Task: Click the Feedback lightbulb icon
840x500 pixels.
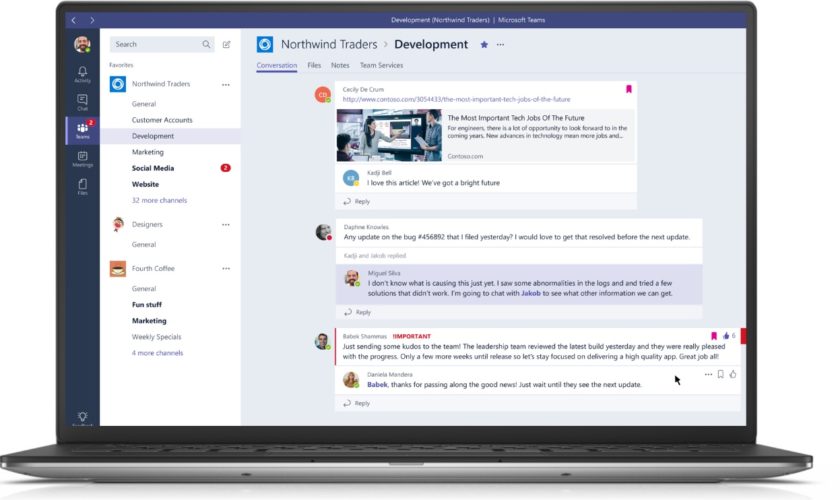Action: pos(82,417)
